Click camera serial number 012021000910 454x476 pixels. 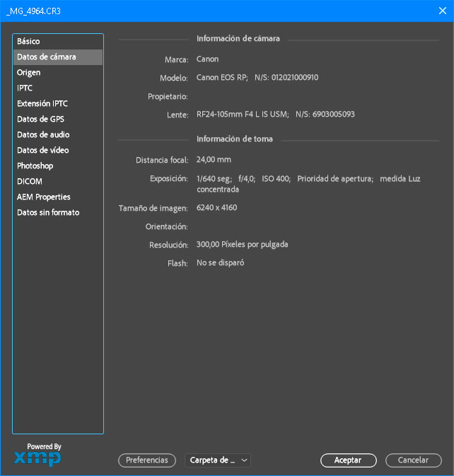[295, 77]
